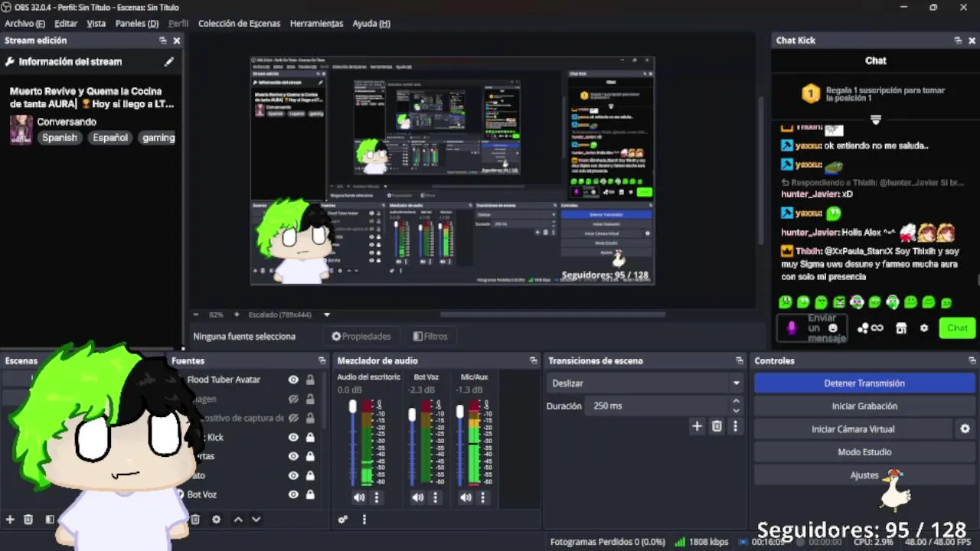Open Propiedades for the source

361,336
